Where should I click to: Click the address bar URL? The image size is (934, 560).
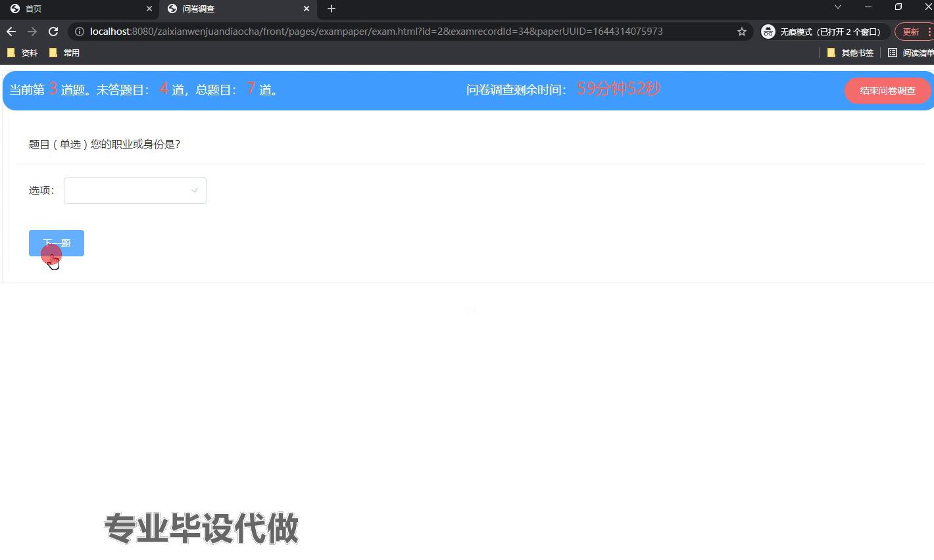(376, 32)
